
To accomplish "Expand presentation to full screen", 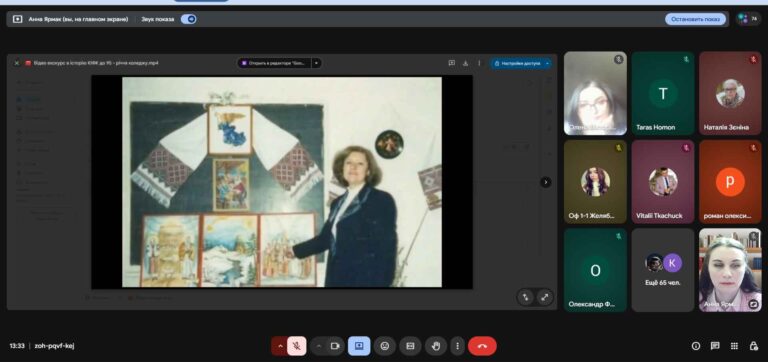I will point(545,297).
